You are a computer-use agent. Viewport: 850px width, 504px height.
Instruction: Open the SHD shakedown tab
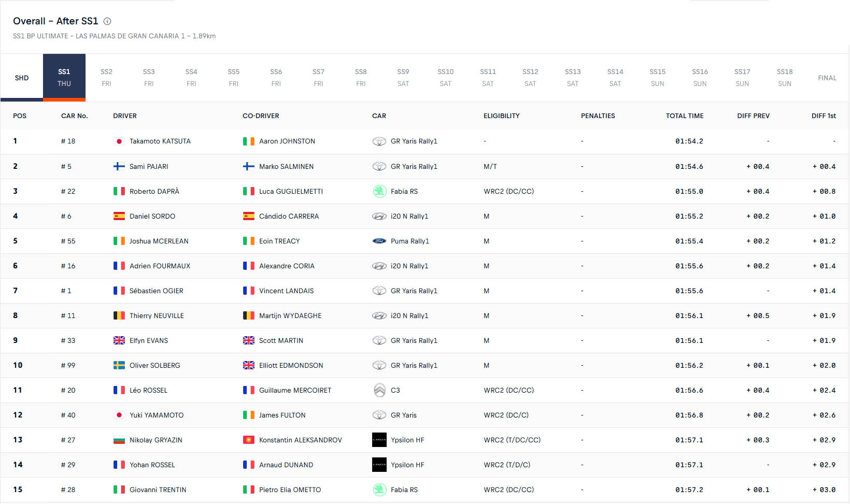point(22,78)
